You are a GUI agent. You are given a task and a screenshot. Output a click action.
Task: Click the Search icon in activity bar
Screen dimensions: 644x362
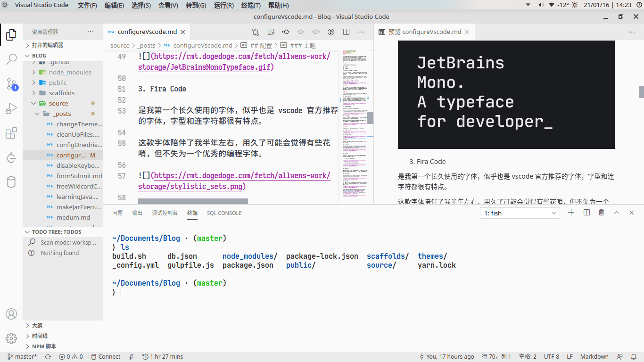(x=11, y=59)
